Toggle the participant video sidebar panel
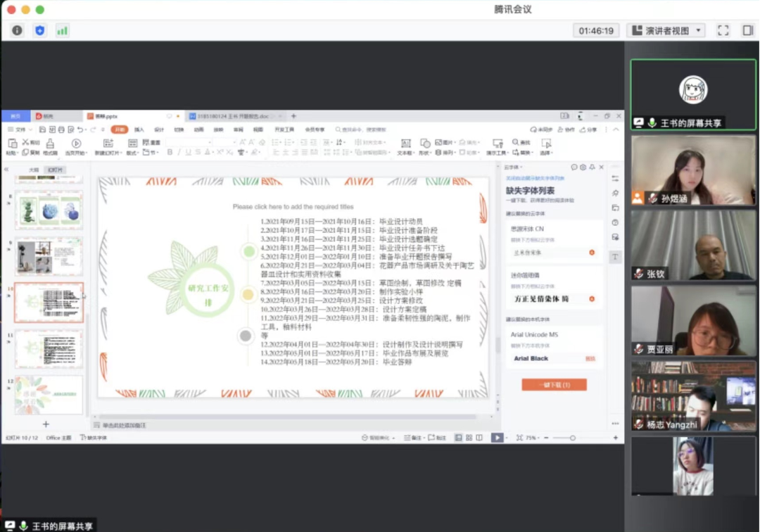 pyautogui.click(x=747, y=30)
